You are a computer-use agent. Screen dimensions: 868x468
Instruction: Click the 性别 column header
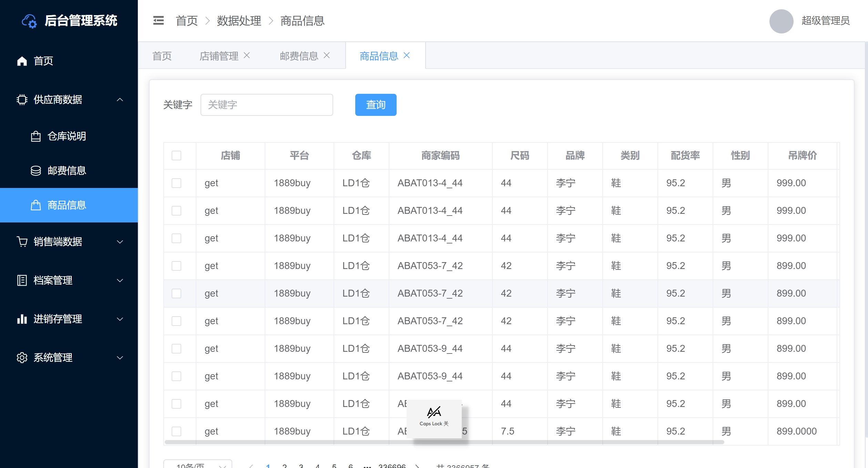(740, 156)
